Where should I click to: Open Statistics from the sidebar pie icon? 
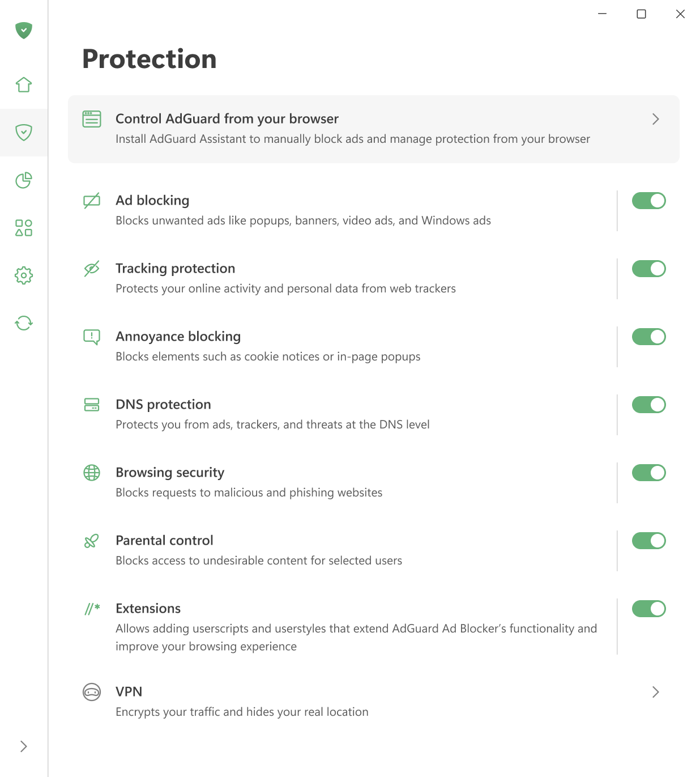click(x=23, y=180)
